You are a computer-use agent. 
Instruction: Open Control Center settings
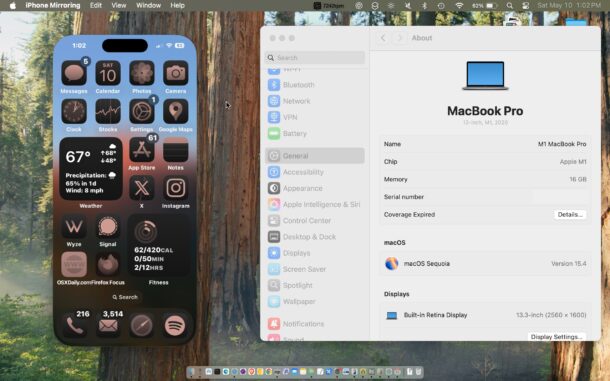coord(315,221)
